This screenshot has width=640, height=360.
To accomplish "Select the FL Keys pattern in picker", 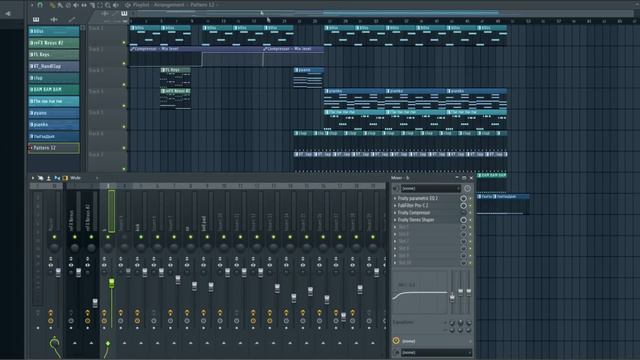I will tap(54, 54).
